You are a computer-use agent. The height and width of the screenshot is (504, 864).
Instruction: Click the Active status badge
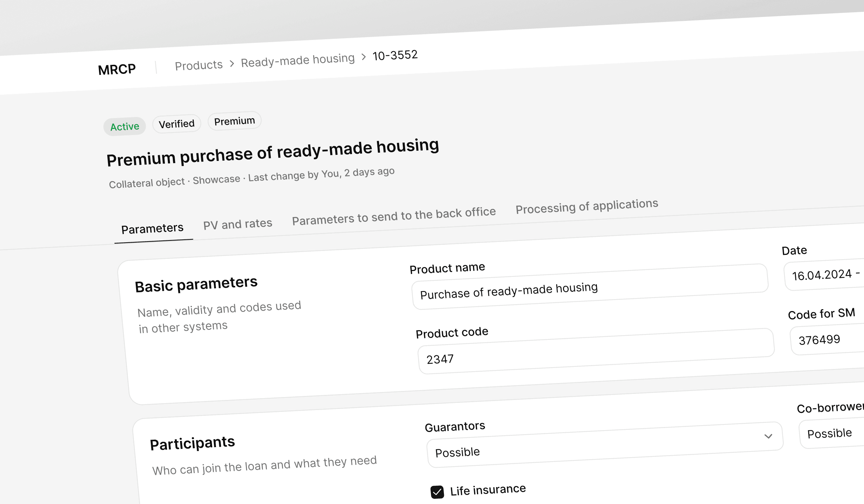pyautogui.click(x=125, y=126)
